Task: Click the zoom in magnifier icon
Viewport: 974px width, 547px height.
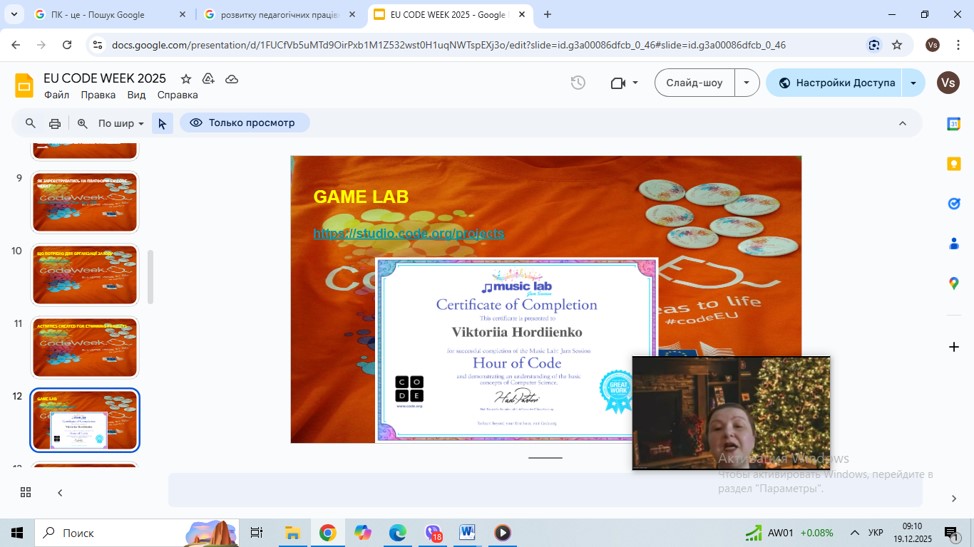Action: click(83, 124)
